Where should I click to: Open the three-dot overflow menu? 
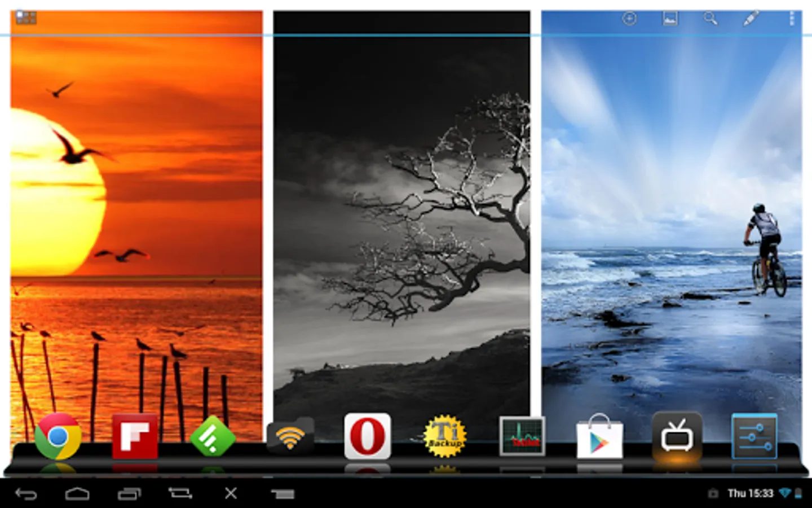792,19
